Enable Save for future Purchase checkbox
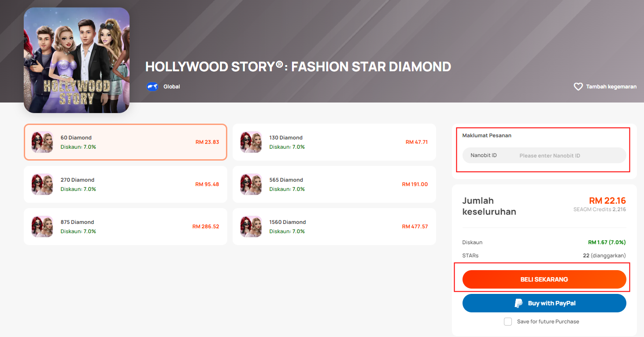 [508, 322]
